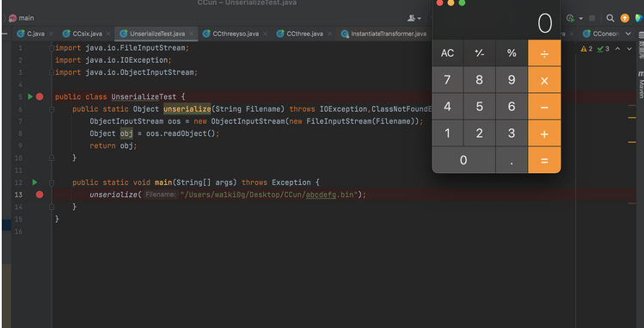This screenshot has height=328, width=644.
Task: Open the CConeon tab
Action: pyautogui.click(x=601, y=34)
